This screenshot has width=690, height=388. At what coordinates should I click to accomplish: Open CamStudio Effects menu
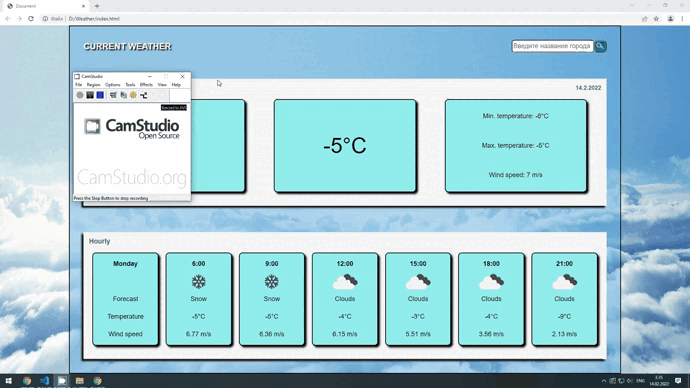pos(146,84)
